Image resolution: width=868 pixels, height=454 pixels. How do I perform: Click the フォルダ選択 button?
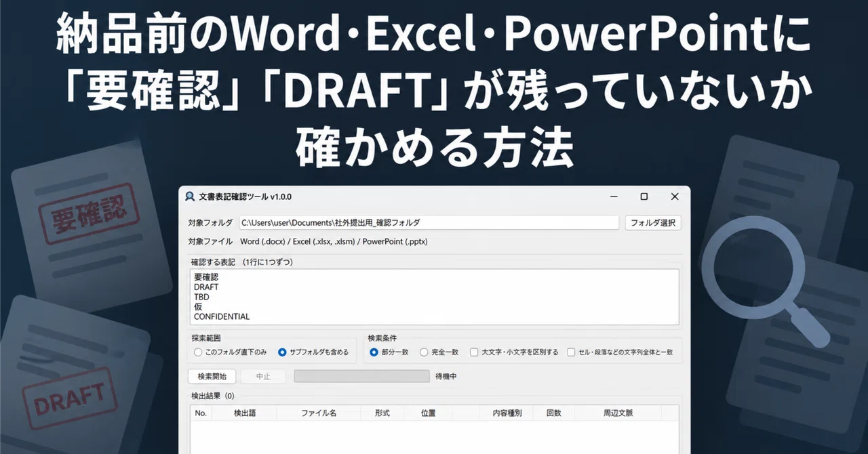tap(653, 222)
